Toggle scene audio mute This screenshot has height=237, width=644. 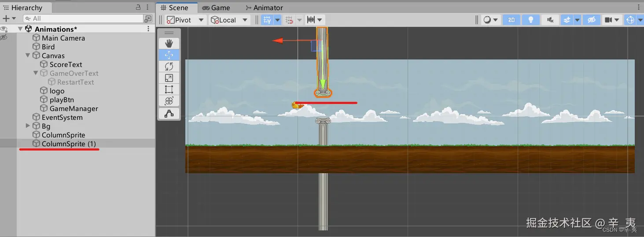pyautogui.click(x=550, y=20)
